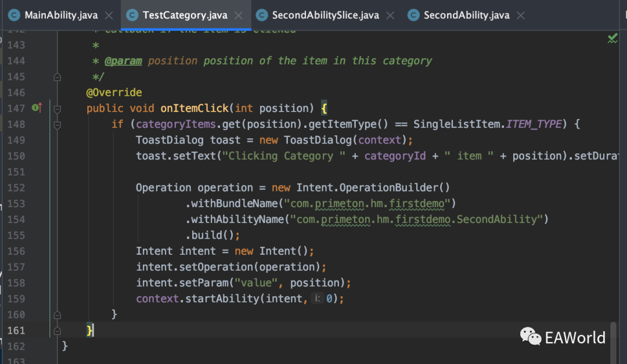Click the @Override annotation
The image size is (627, 364).
point(114,92)
